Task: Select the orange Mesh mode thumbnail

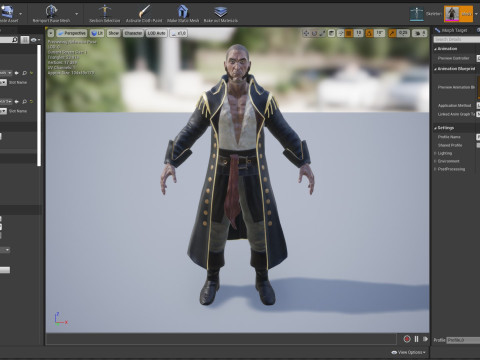Action: [458, 14]
